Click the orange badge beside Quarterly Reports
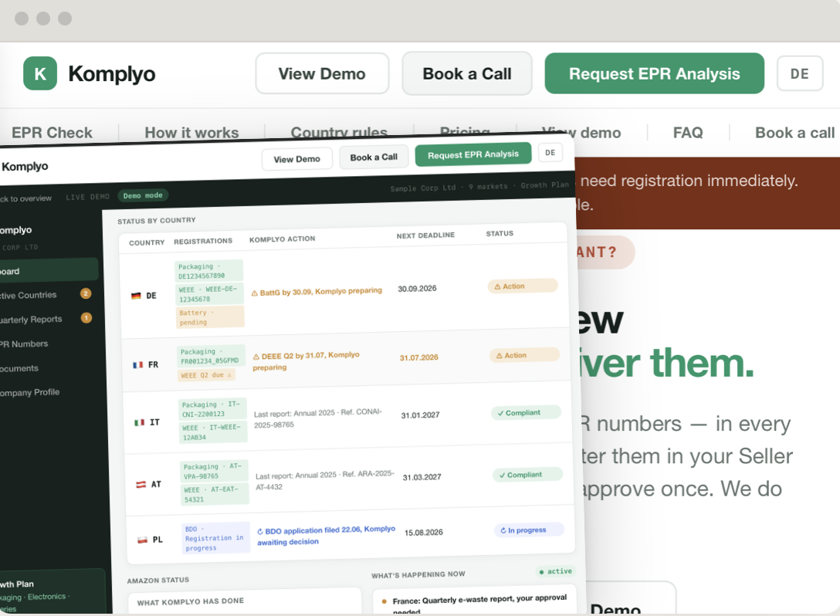The image size is (840, 616). [86, 318]
